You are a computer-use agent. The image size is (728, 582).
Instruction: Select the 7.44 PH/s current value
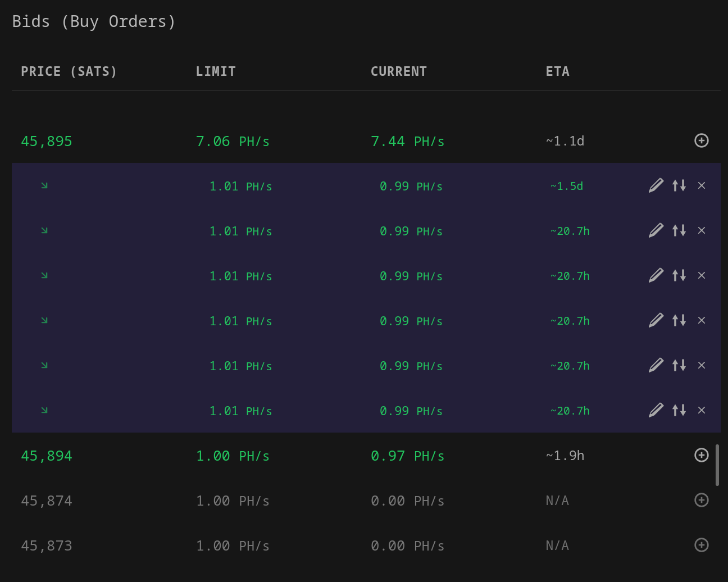pyautogui.click(x=408, y=141)
